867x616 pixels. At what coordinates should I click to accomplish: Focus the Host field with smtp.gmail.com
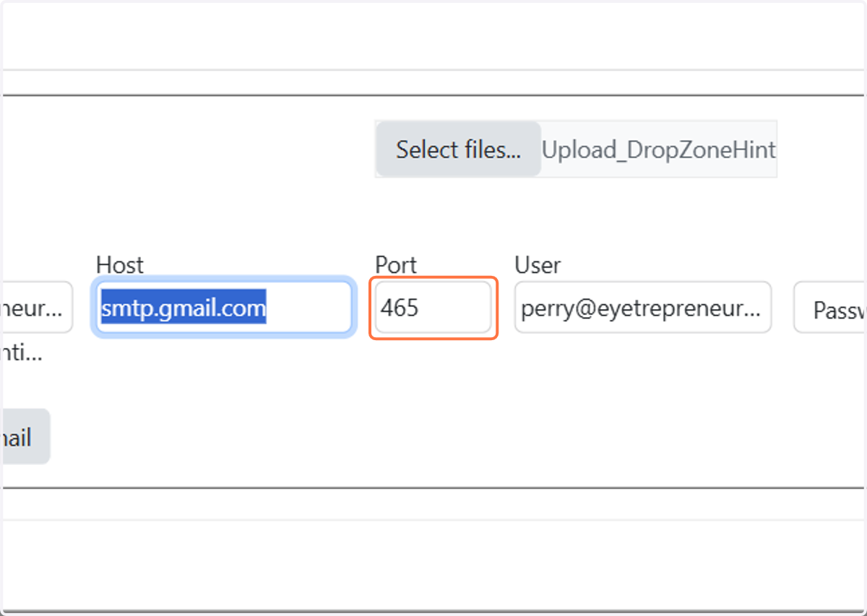[224, 308]
